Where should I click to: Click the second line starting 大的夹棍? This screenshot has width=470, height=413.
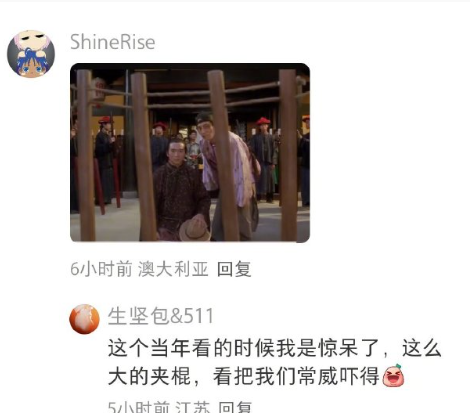pyautogui.click(x=256, y=376)
